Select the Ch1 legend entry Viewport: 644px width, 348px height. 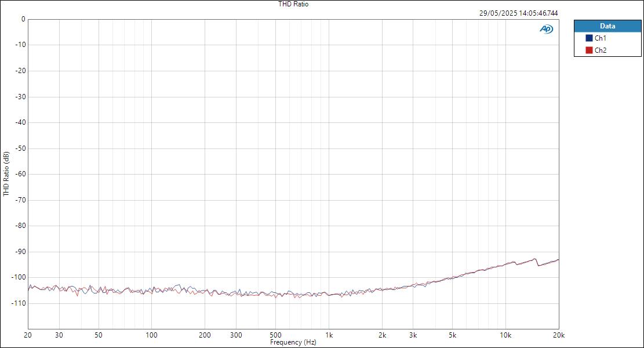point(599,37)
